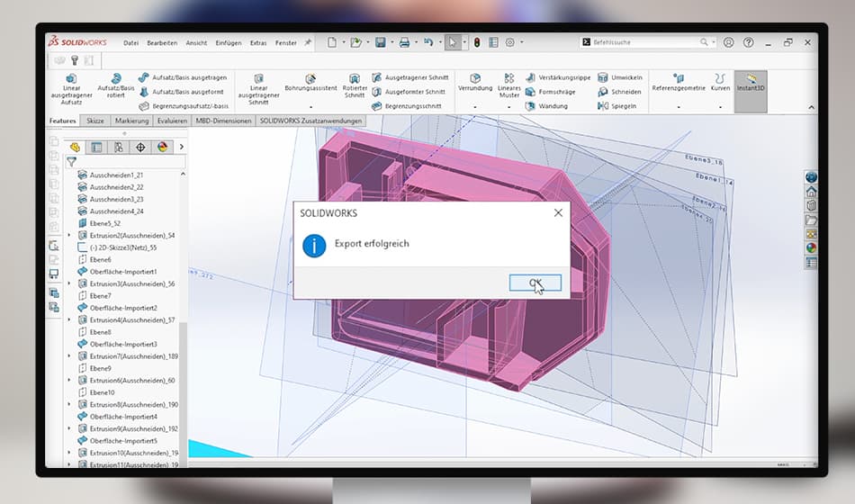Expand Extrusion2(Ausschneiden)_54 tree node
855x504 pixels.
click(x=68, y=235)
